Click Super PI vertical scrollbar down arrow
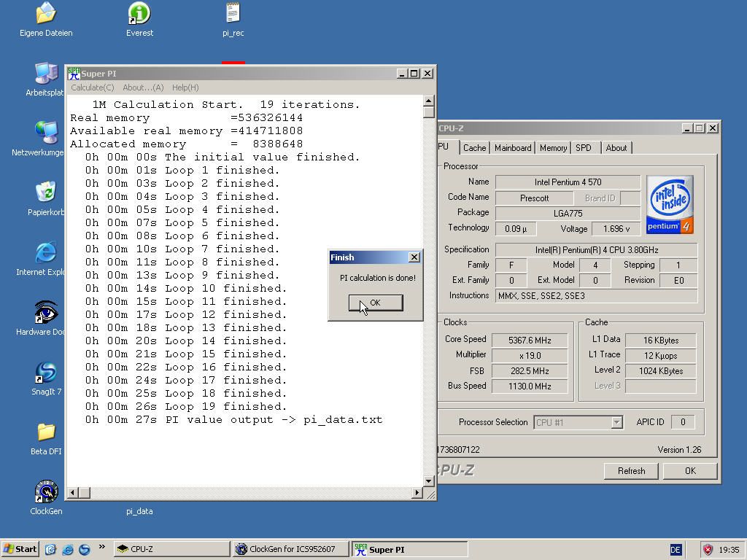Viewport: 747px width, 560px height. point(429,481)
